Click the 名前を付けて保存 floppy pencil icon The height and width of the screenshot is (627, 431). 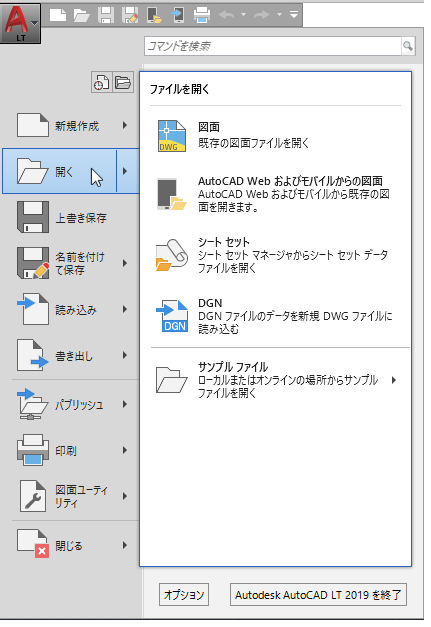click(33, 263)
